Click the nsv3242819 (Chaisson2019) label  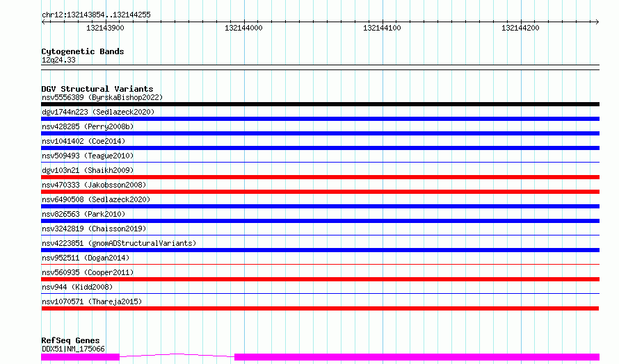[94, 229]
